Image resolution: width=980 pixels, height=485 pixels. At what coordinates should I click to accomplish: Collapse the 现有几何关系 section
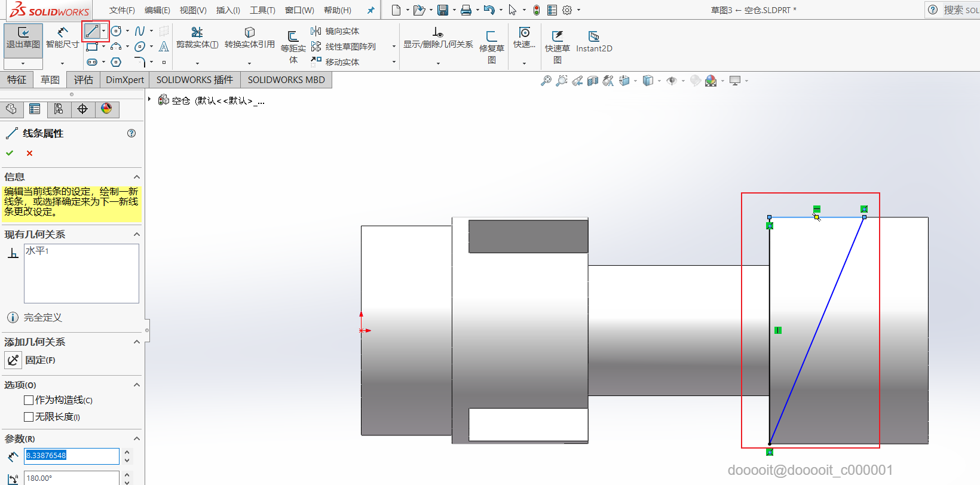pos(137,235)
